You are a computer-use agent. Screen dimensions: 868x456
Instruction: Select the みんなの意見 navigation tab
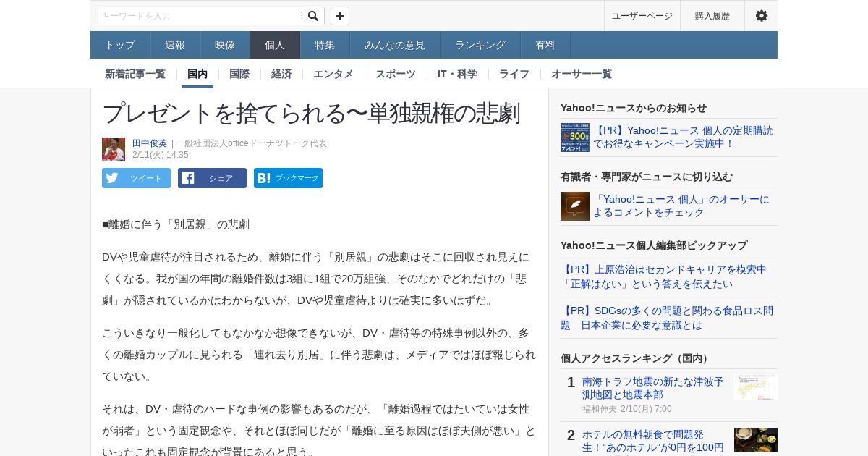(395, 45)
